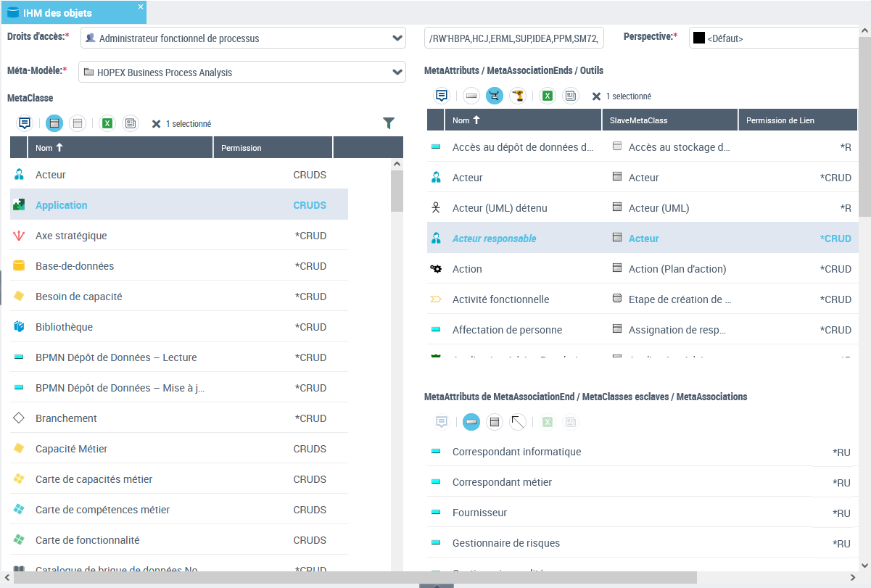Viewport: 871px width, 588px height.
Task: Click the report icon in MetaClasse toolbar
Action: 130,123
